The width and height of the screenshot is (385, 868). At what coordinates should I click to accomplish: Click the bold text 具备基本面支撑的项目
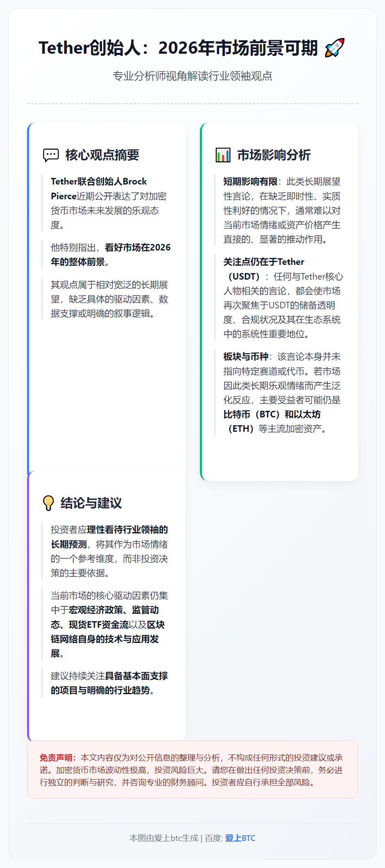[109, 683]
